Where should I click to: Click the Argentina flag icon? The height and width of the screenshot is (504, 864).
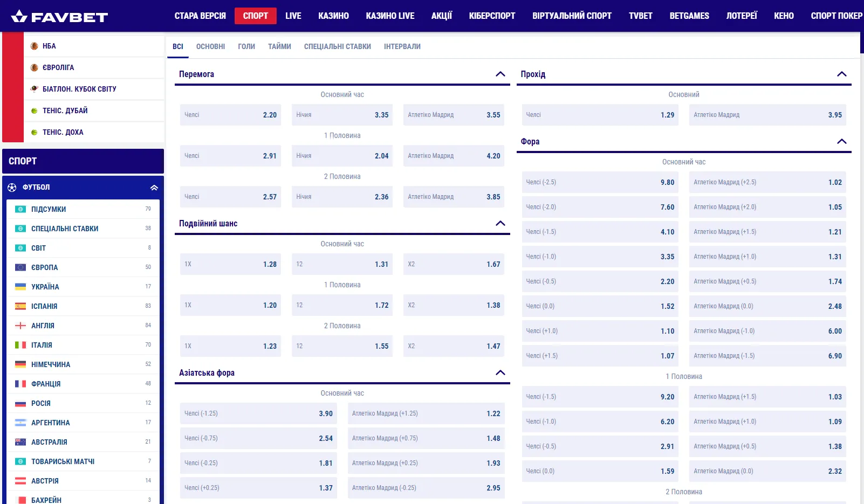tap(20, 423)
